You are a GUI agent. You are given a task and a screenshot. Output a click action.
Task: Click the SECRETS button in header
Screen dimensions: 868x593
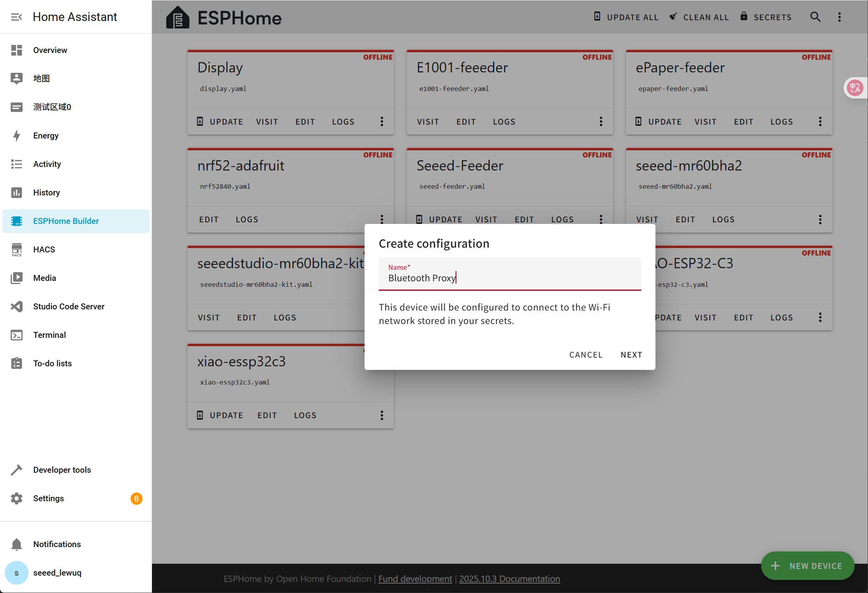pos(766,17)
